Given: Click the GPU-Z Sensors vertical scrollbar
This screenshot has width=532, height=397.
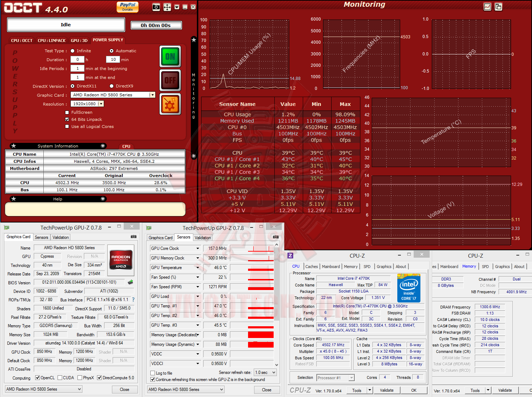Looking at the screenshot, I should (x=277, y=304).
